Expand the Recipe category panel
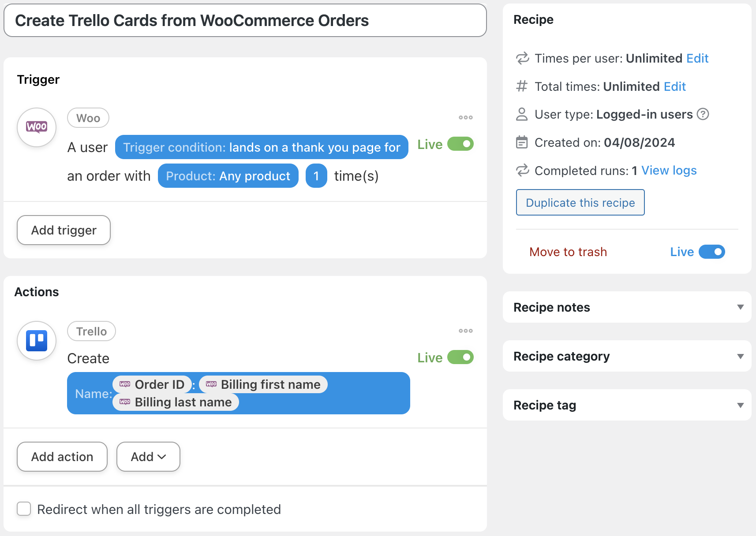 740,356
